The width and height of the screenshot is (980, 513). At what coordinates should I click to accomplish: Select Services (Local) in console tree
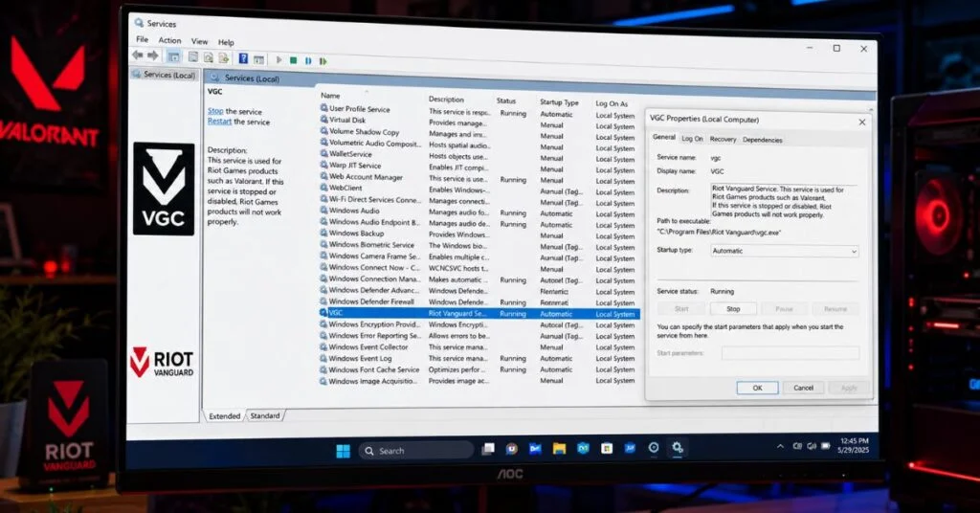click(x=165, y=75)
